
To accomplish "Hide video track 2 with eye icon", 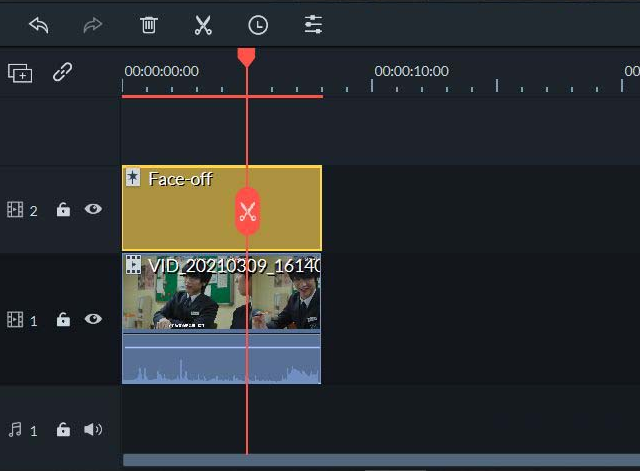I will coord(93,209).
